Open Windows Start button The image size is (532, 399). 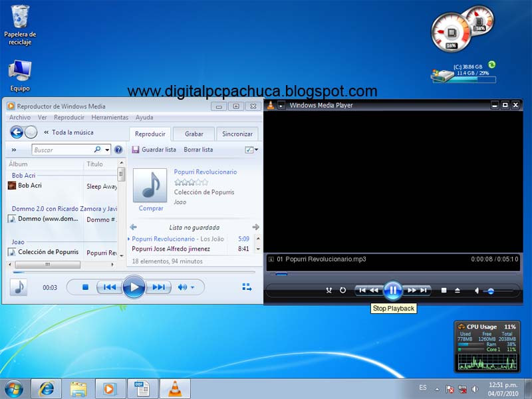coord(13,388)
